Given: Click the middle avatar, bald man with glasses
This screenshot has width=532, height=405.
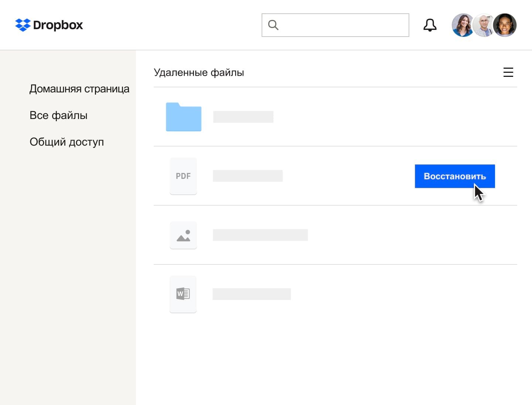Looking at the screenshot, I should pos(483,25).
